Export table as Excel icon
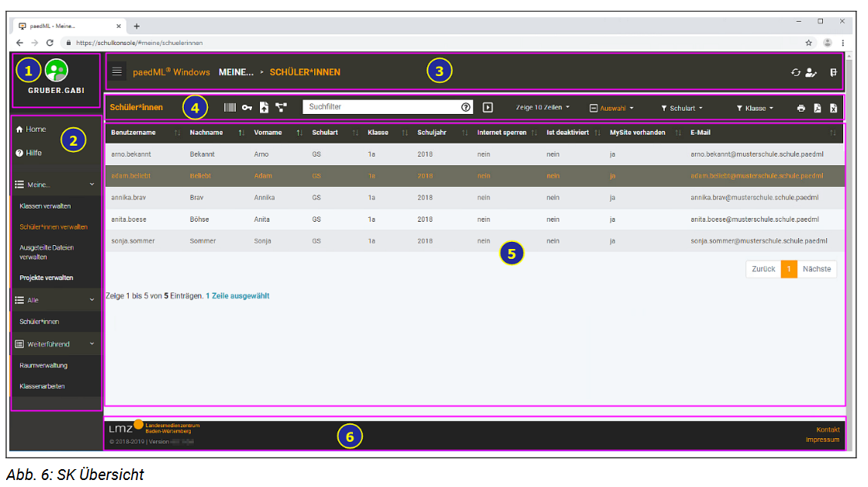Viewport: 868px width, 487px height. (x=834, y=109)
